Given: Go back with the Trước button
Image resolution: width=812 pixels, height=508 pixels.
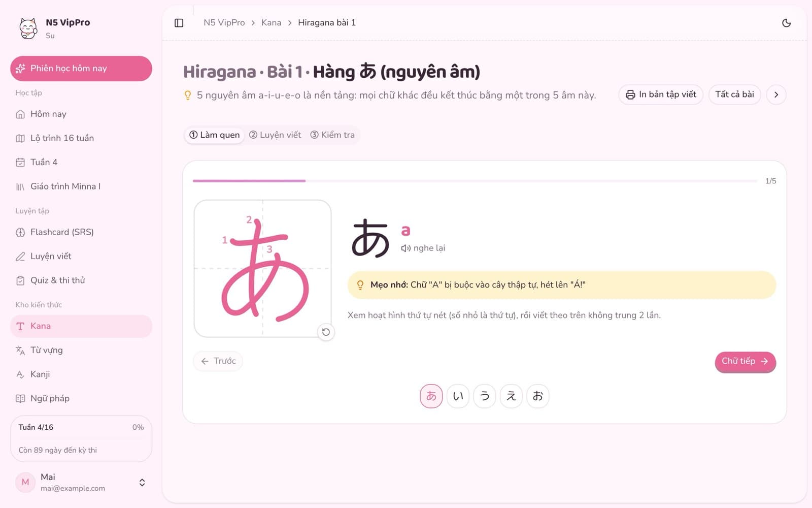Looking at the screenshot, I should [x=218, y=361].
